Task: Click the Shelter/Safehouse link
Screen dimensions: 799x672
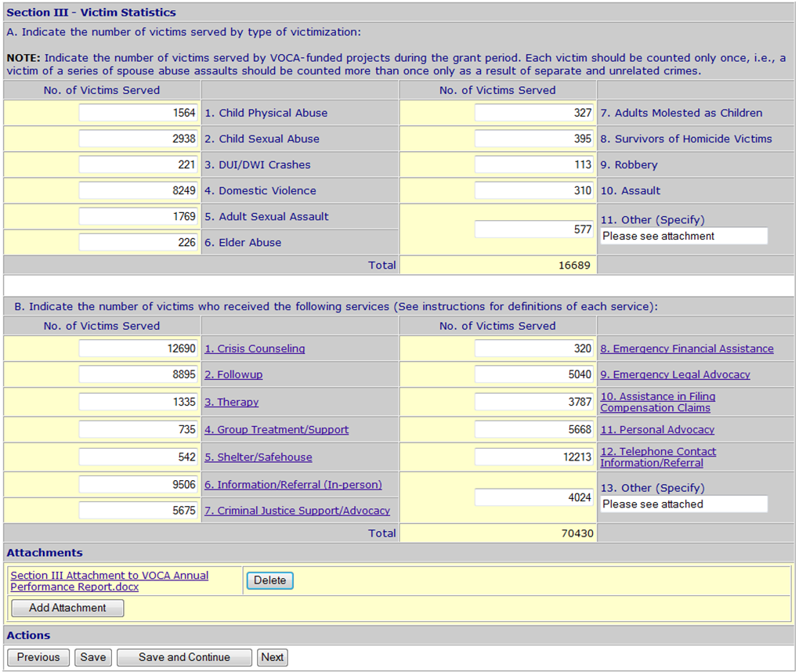Action: coord(258,457)
